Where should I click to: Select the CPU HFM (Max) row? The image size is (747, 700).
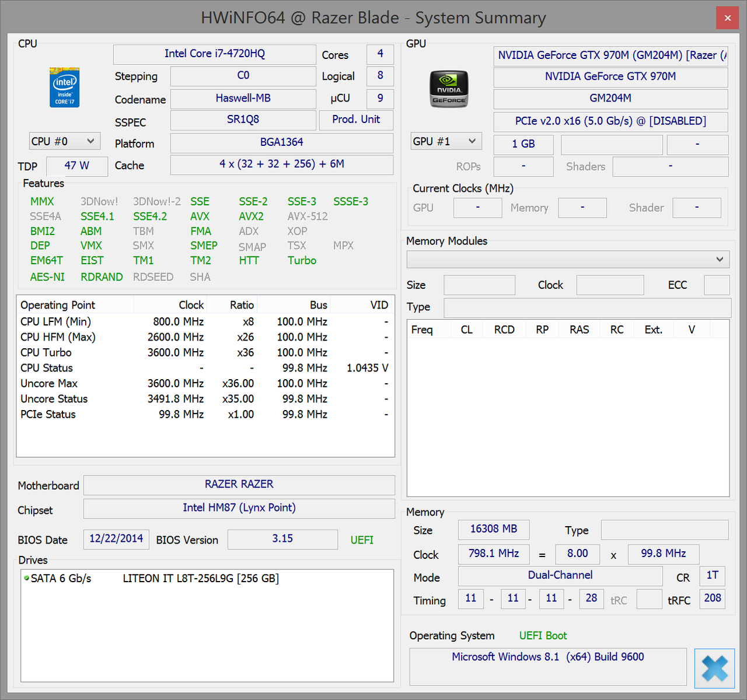pyautogui.click(x=205, y=337)
